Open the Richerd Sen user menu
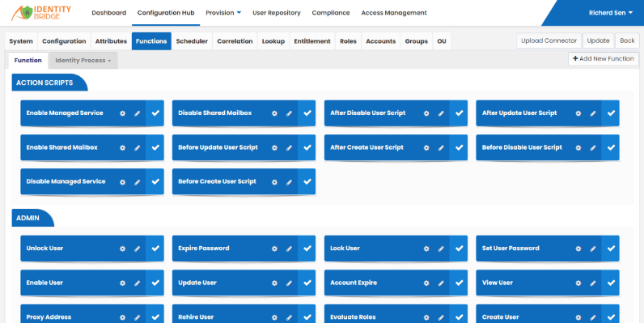Viewport: 644px width, 323px height. click(611, 13)
